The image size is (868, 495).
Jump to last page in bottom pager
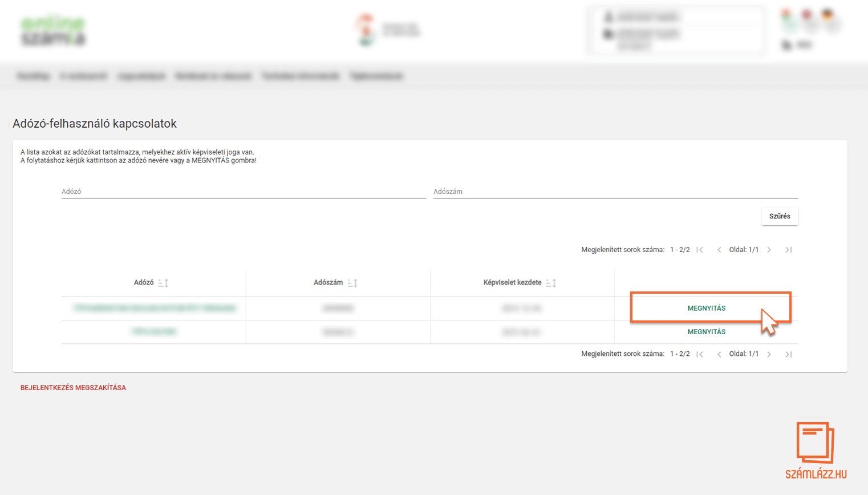click(x=788, y=354)
